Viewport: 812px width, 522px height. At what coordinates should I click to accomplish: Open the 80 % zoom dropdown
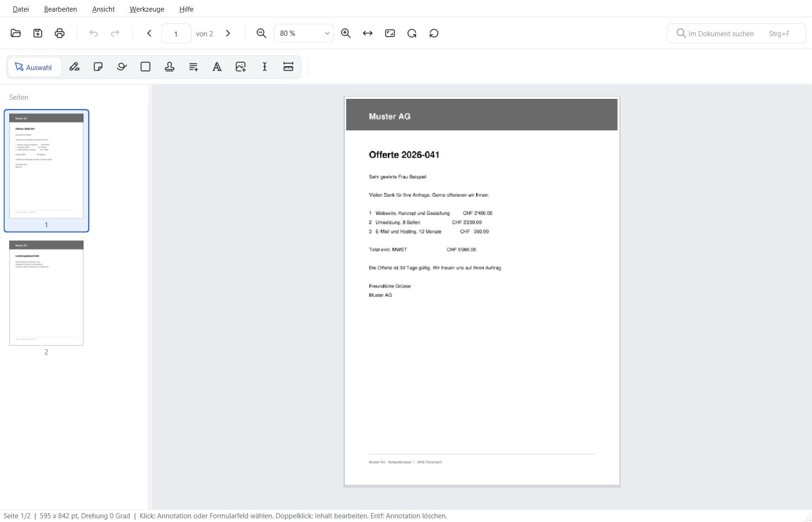pyautogui.click(x=304, y=33)
